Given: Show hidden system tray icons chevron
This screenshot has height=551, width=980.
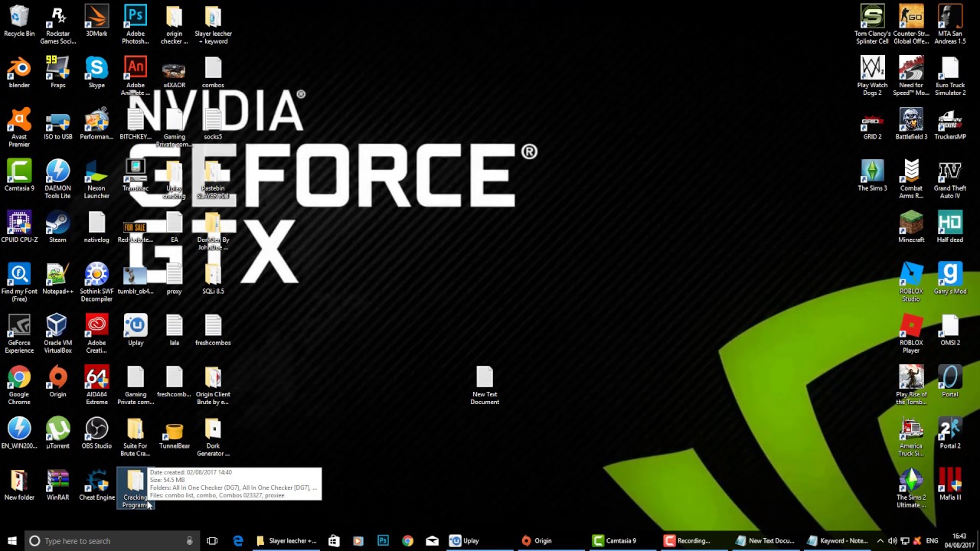Looking at the screenshot, I should [x=880, y=540].
